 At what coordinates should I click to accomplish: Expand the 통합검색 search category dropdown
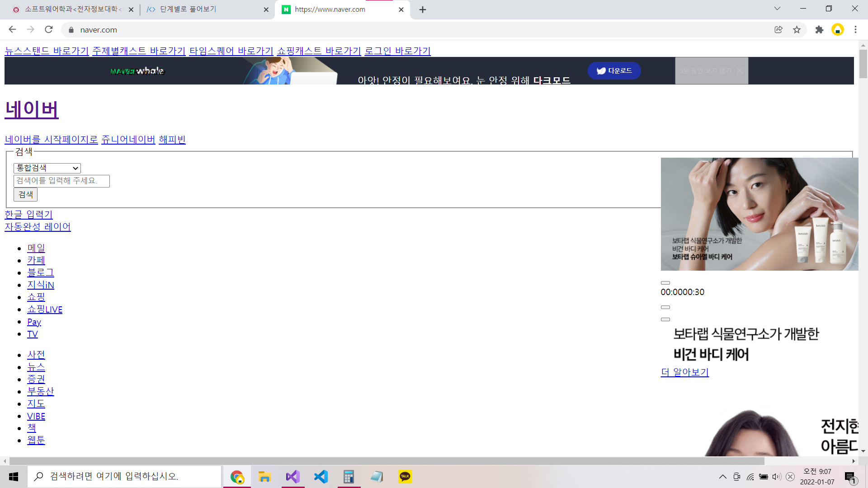coord(47,168)
